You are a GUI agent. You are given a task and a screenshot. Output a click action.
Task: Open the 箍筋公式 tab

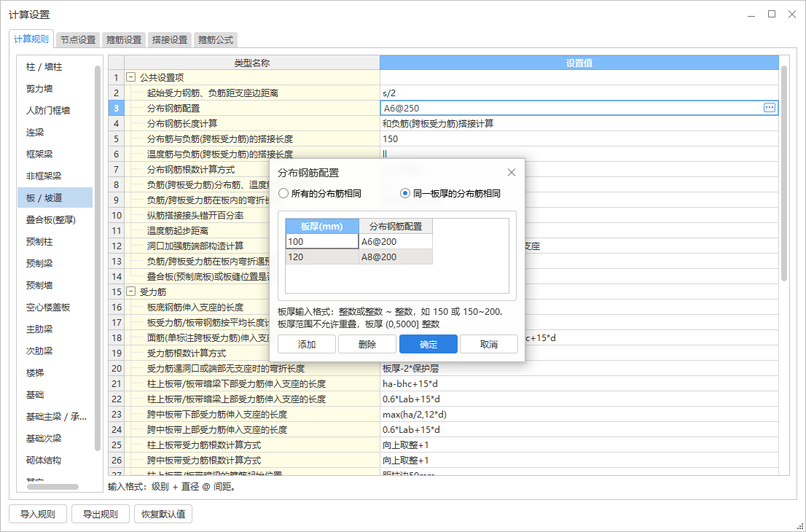tap(216, 40)
